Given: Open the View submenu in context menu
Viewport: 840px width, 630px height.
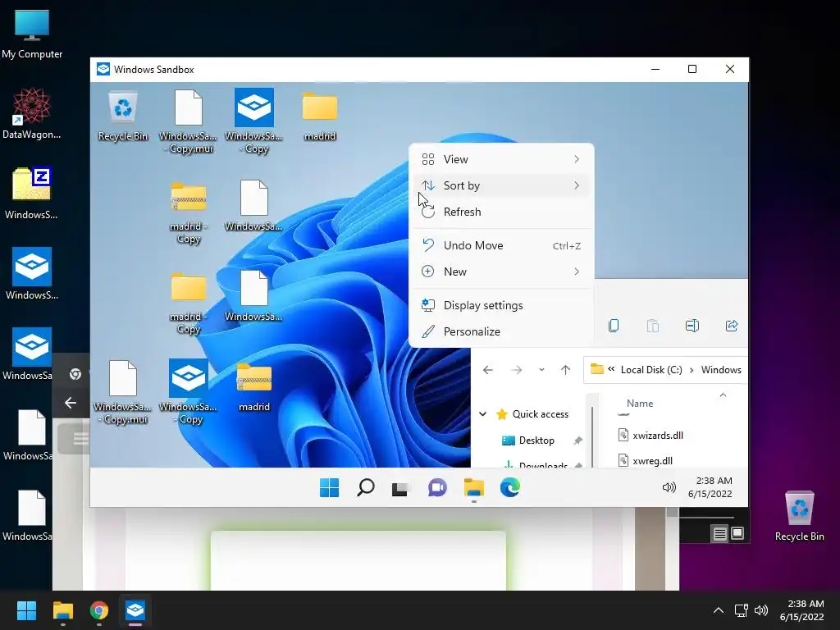Looking at the screenshot, I should [501, 159].
